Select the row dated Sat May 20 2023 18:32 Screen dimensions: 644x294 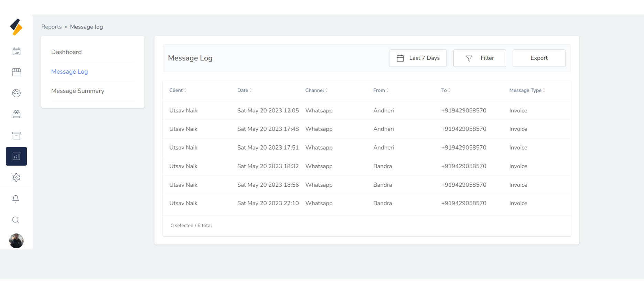tap(268, 166)
